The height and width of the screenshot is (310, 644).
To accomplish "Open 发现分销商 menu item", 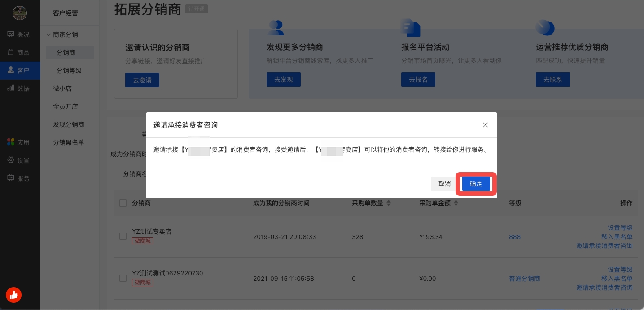I will pos(69,124).
